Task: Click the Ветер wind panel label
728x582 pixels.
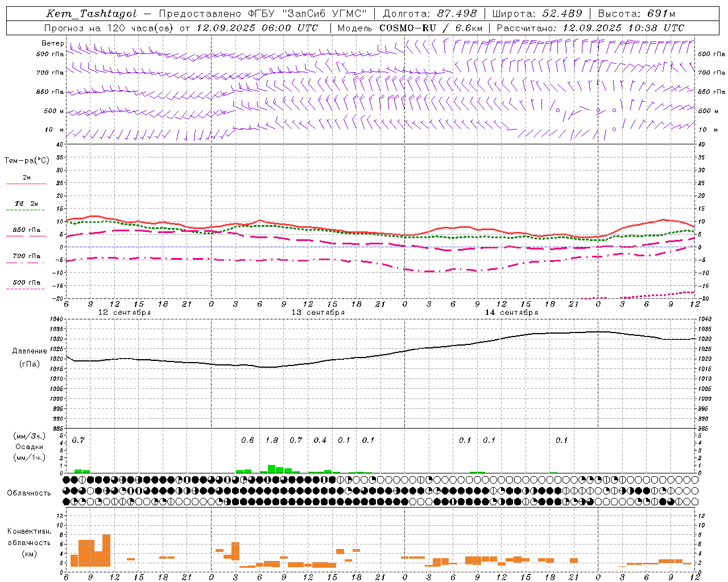Action: tap(52, 43)
